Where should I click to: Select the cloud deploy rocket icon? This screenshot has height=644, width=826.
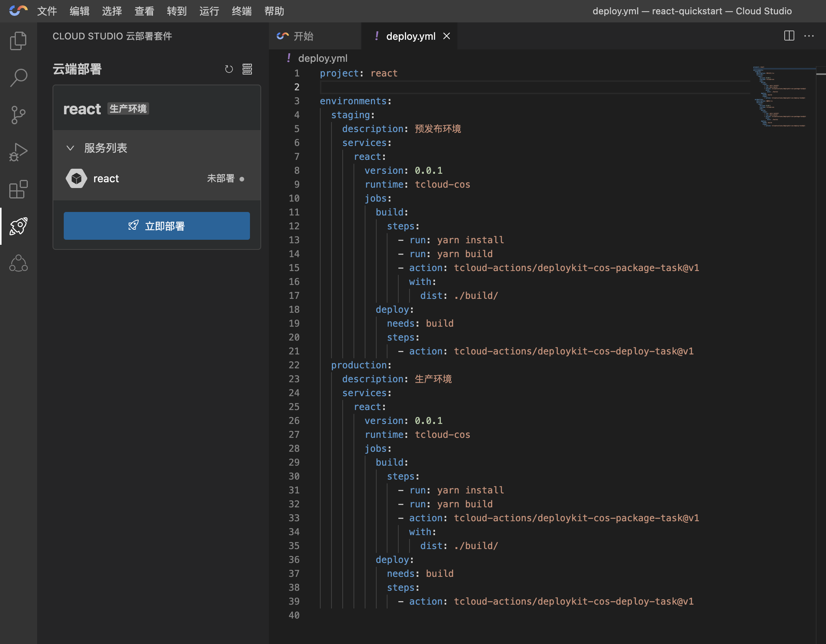click(x=18, y=226)
